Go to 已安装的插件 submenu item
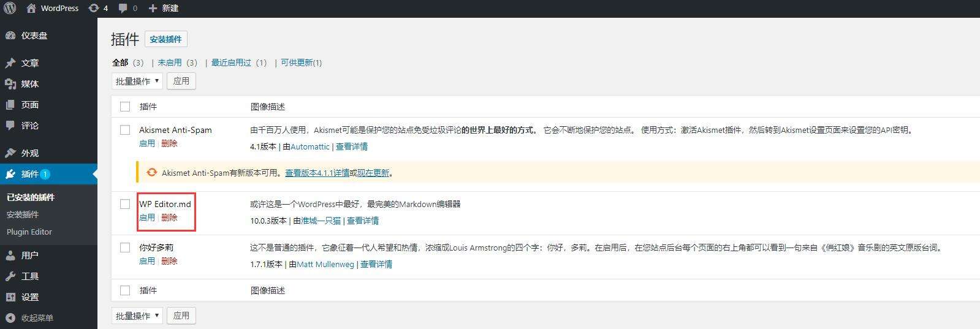The width and height of the screenshot is (980, 329). (x=31, y=197)
